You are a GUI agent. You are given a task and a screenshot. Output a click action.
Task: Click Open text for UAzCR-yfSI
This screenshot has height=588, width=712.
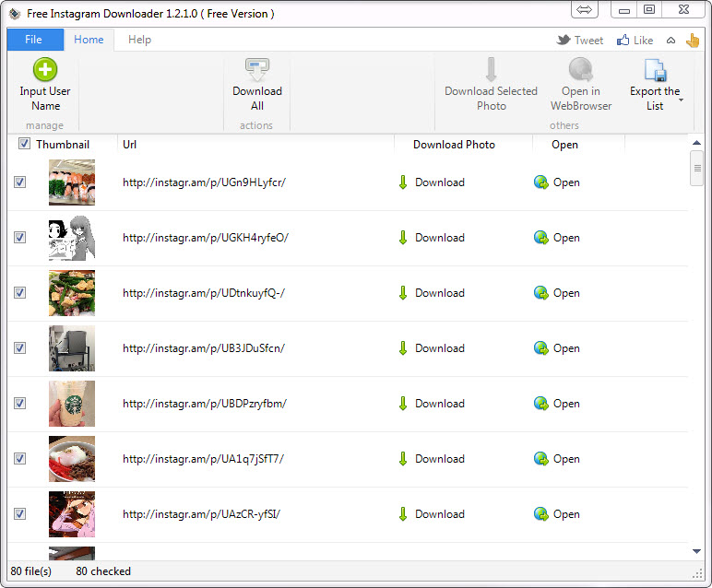pos(566,515)
